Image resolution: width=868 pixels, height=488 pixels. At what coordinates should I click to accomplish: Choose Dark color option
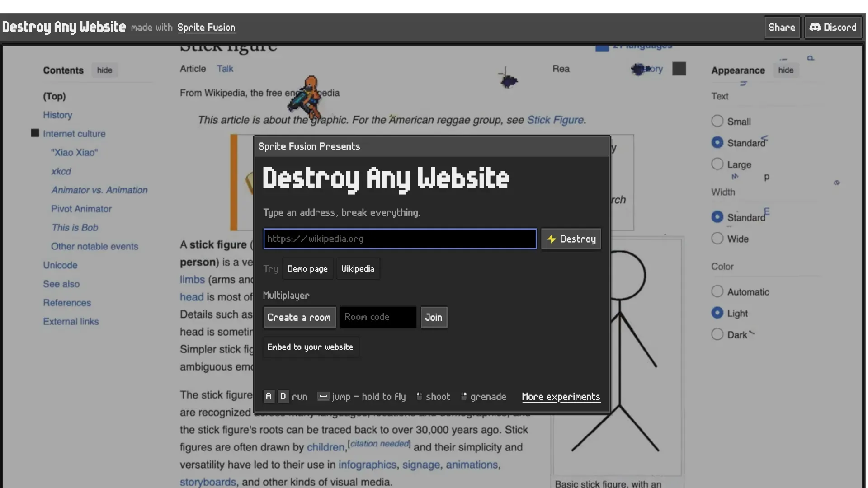click(717, 334)
